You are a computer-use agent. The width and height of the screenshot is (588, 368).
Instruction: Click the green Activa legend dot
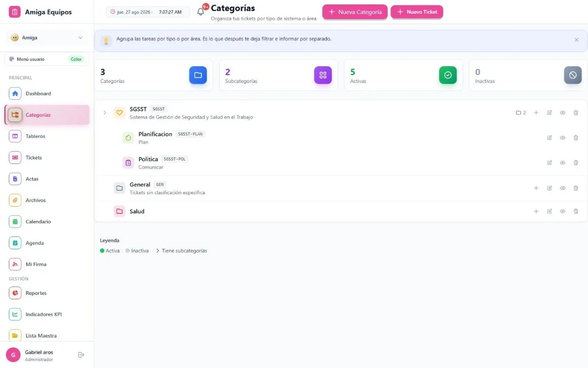(x=102, y=251)
